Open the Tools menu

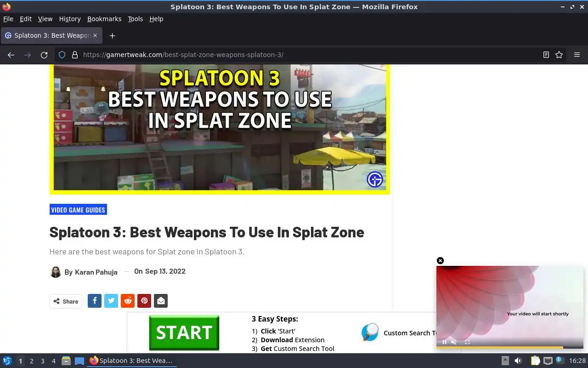point(136,19)
